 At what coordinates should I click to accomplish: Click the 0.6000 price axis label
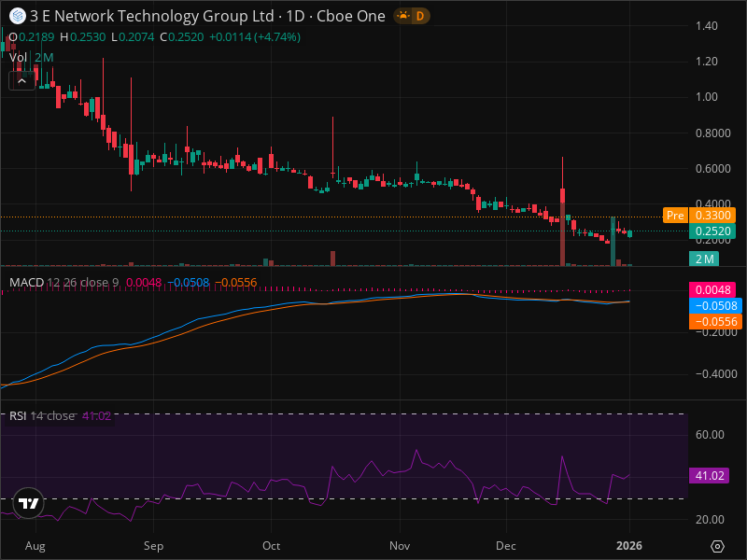click(712, 169)
